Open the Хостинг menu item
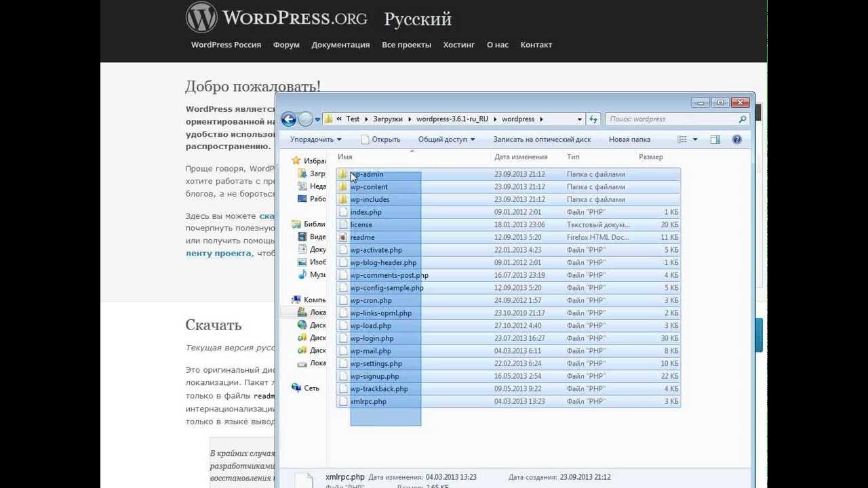This screenshot has height=488, width=868. [x=459, y=45]
